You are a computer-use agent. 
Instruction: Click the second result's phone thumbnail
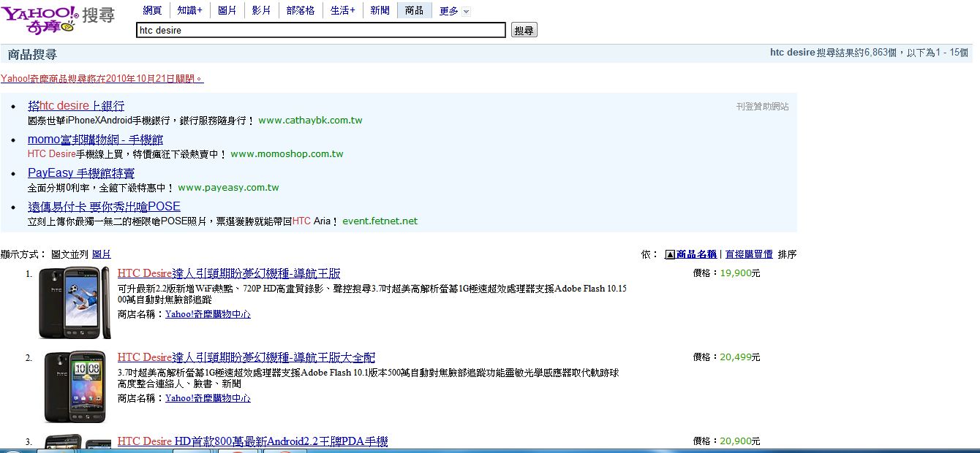click(x=76, y=387)
